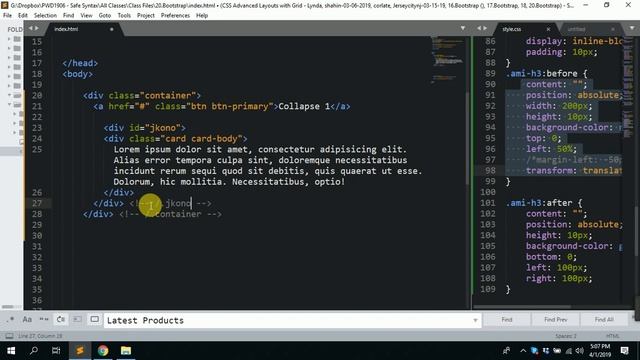Click the container comment on line 28
The height and width of the screenshot is (360, 640).
coord(171,214)
